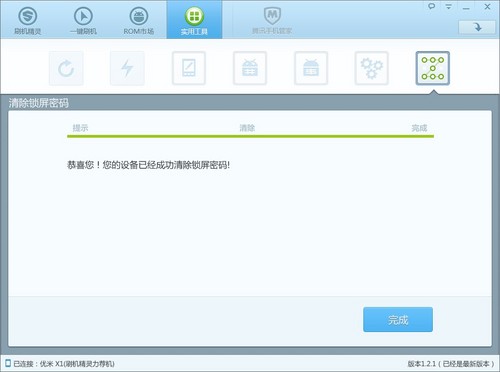Click the 清除锁屏密码 panel title
The image size is (500, 372).
pos(39,103)
